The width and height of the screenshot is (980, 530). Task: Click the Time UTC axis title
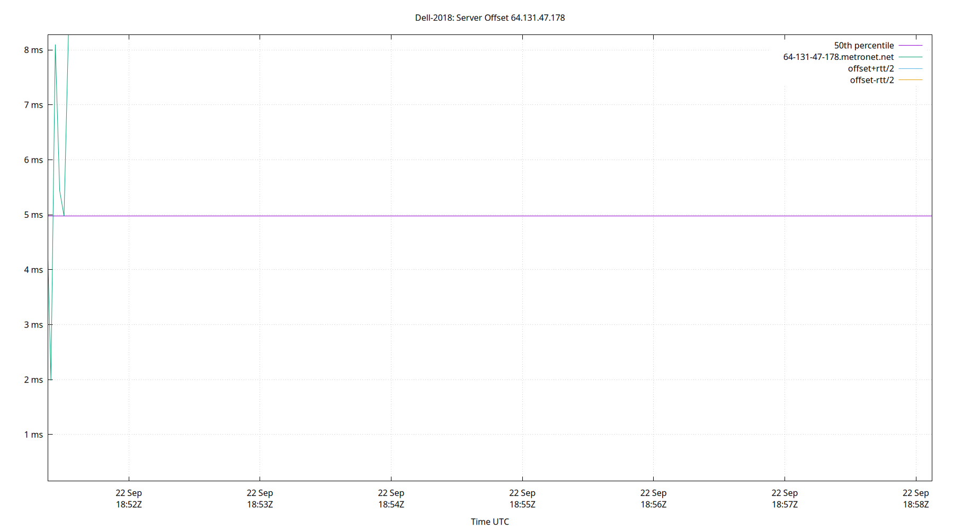[490, 522]
